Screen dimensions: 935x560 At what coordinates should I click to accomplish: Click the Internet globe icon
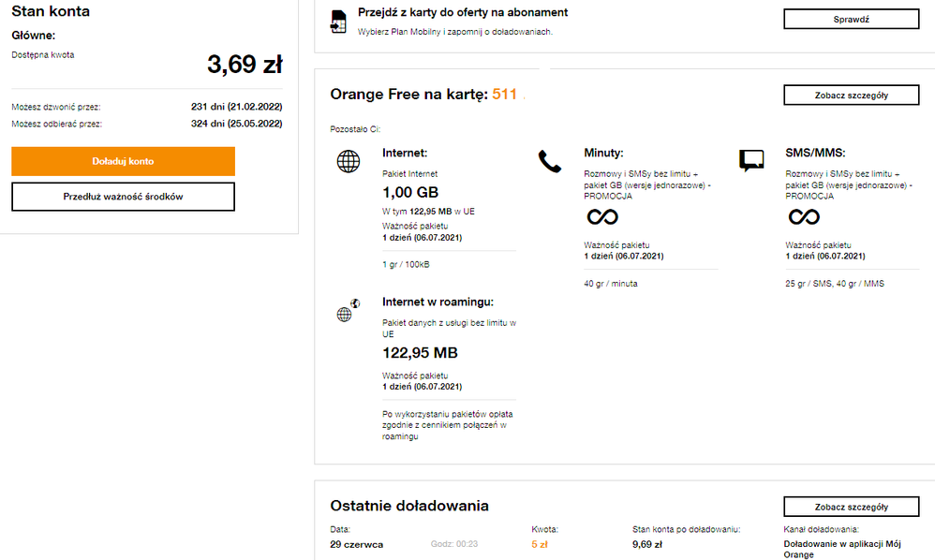click(x=349, y=161)
